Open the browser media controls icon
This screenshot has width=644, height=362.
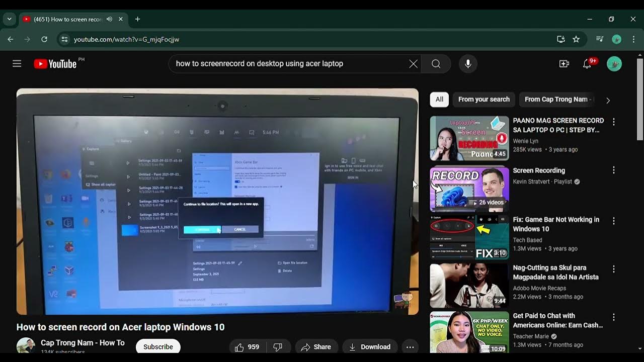click(600, 39)
